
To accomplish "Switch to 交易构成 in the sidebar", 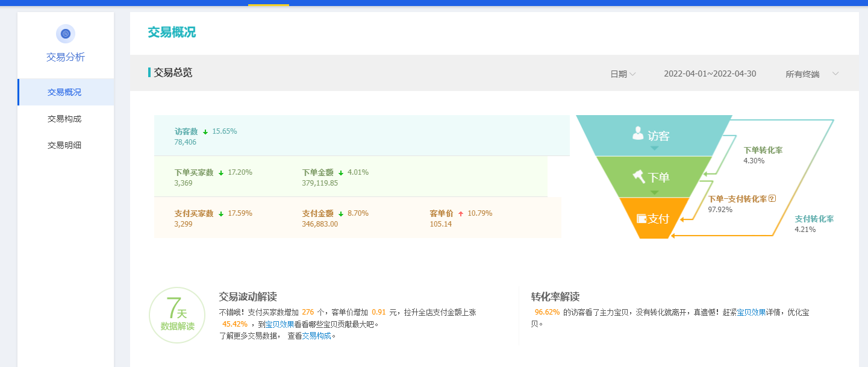I will 64,119.
